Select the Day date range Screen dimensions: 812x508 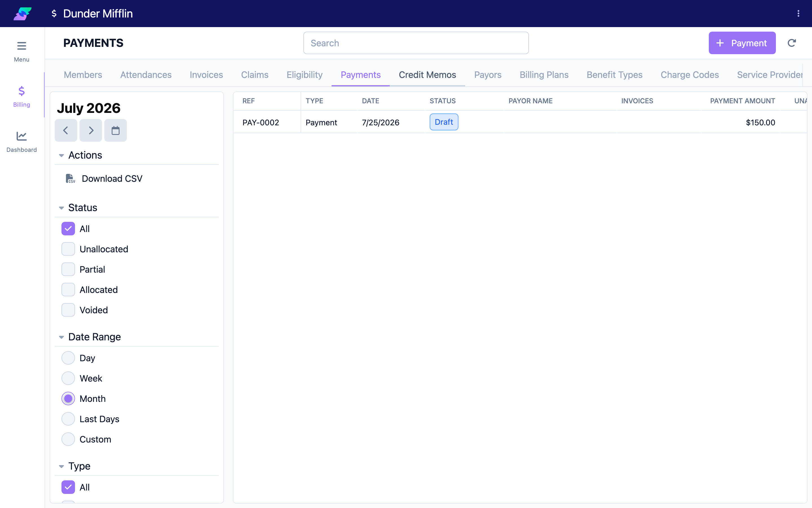point(68,358)
